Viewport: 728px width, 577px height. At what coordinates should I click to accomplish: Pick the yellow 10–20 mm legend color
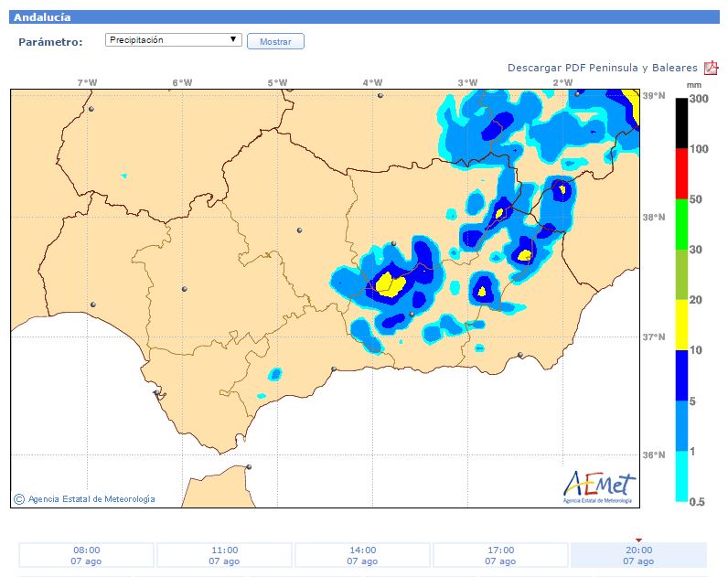point(681,325)
